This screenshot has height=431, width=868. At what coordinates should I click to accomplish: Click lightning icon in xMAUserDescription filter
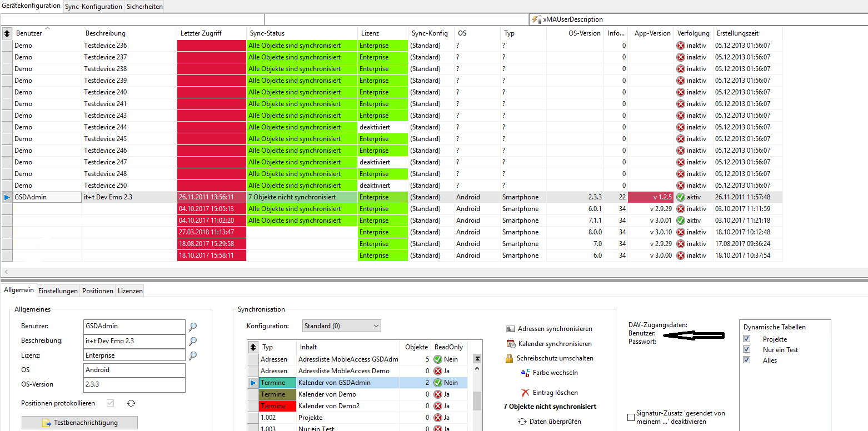[x=536, y=19]
